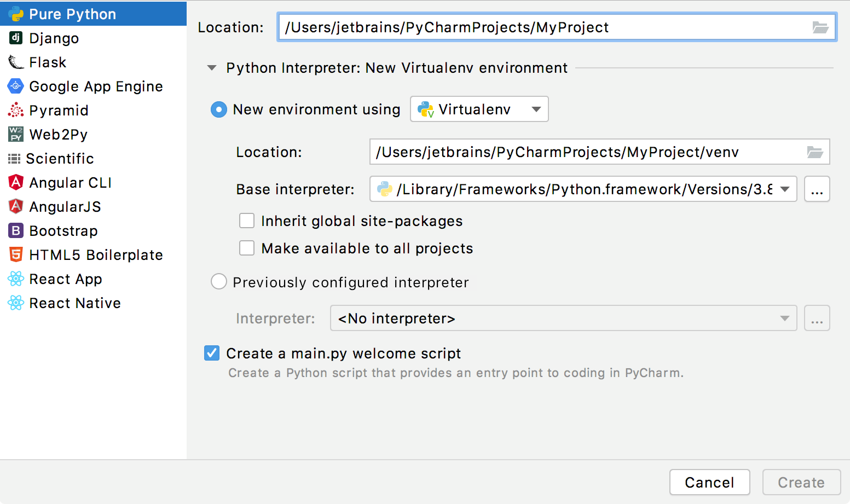Select the Google App Engine icon
The height and width of the screenshot is (504, 850).
pyautogui.click(x=15, y=86)
